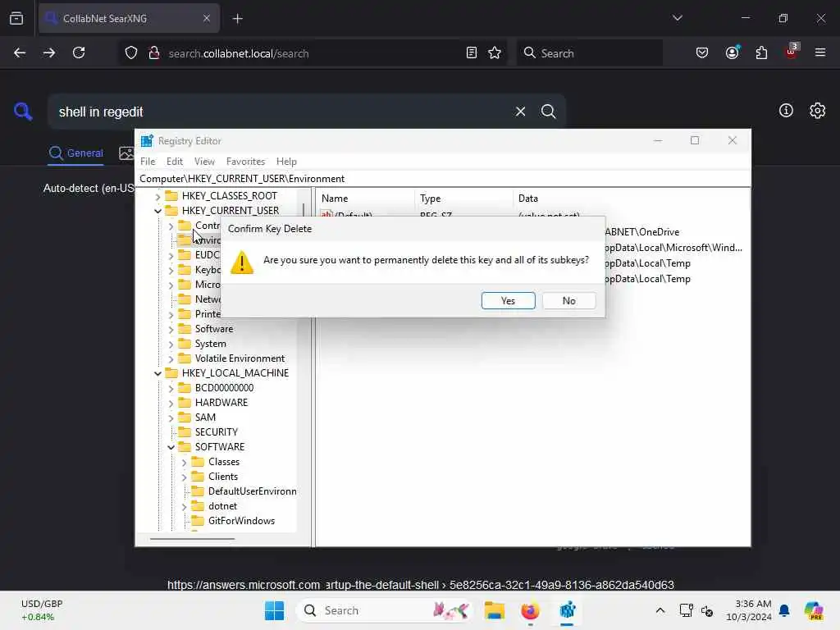This screenshot has width=840, height=630.
Task: Open the Edit menu in Registry Editor
Action: pyautogui.click(x=174, y=162)
